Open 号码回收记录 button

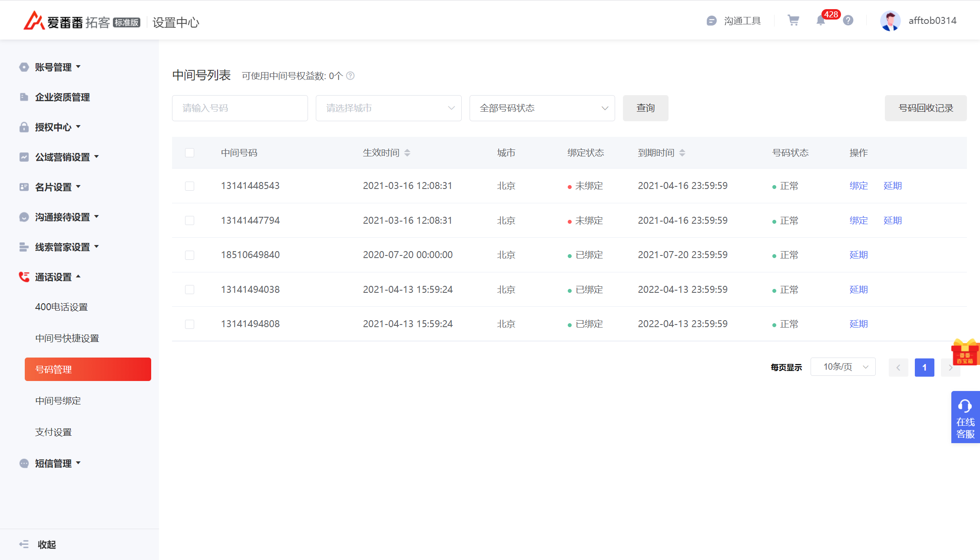tap(926, 108)
